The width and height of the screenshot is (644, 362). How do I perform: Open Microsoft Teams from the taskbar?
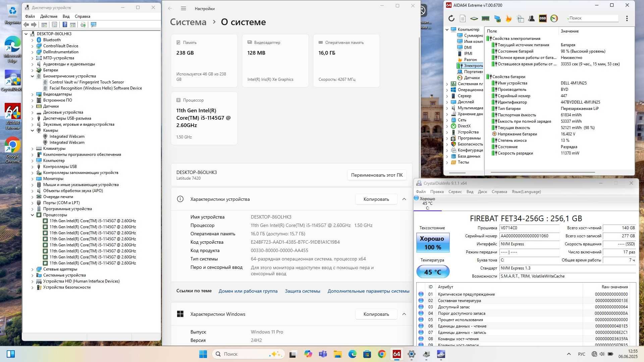[x=323, y=354]
